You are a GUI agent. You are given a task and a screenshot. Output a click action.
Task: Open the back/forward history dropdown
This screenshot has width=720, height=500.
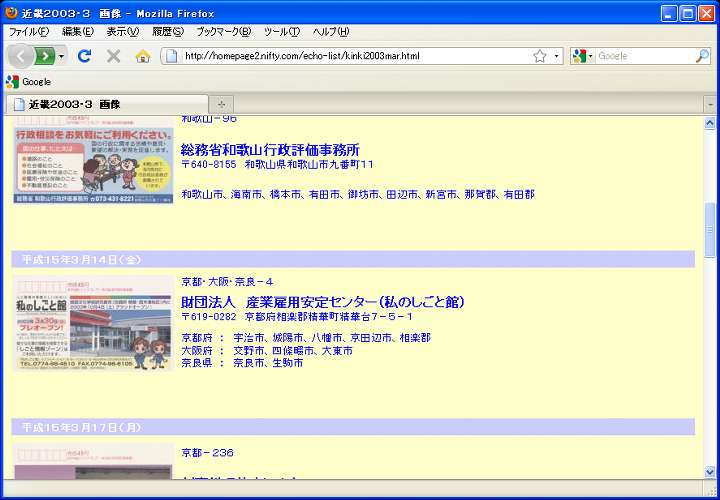62,56
